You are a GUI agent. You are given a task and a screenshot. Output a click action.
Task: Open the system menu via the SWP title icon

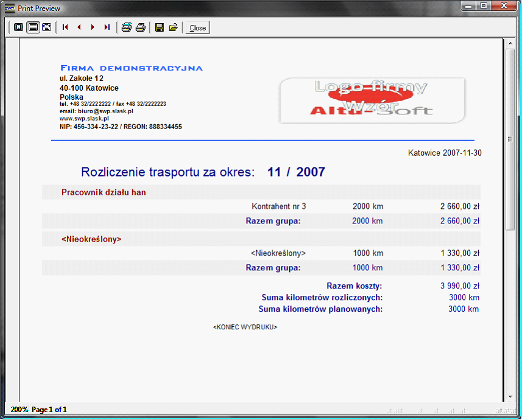coord(9,7)
